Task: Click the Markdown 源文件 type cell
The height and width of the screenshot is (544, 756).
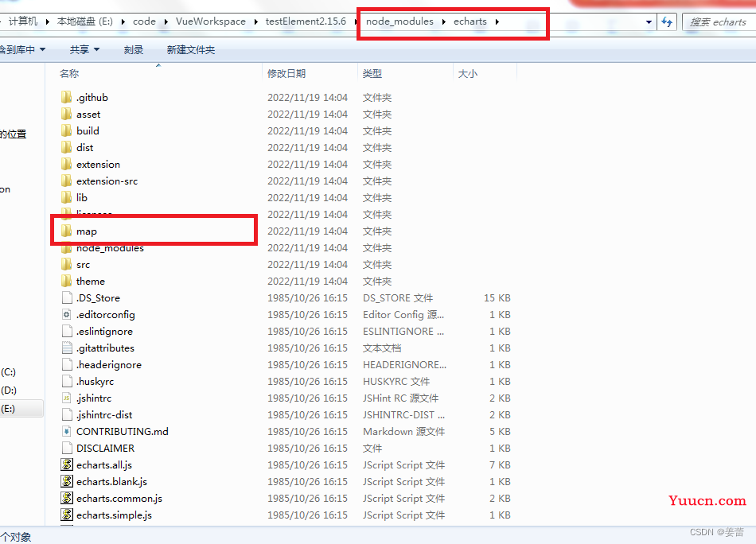Action: click(x=404, y=431)
